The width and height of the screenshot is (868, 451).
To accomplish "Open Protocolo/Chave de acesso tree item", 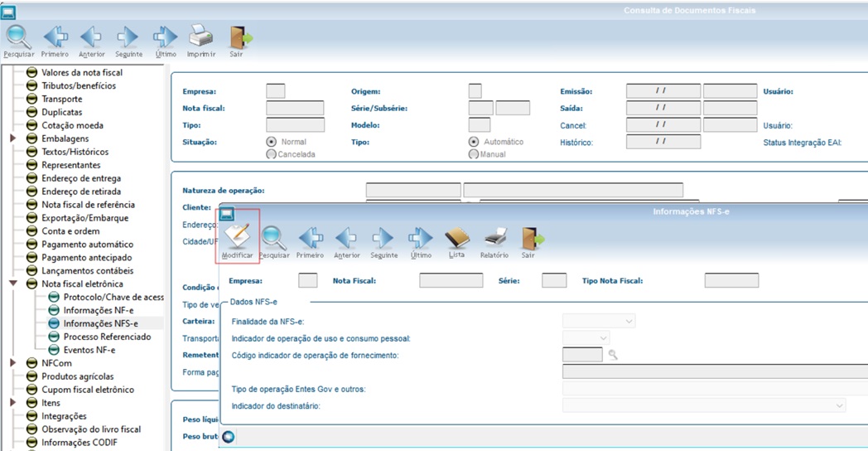I will click(113, 297).
